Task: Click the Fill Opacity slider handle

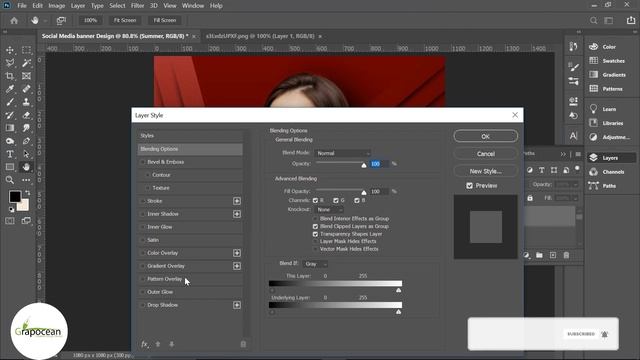Action: (364, 192)
